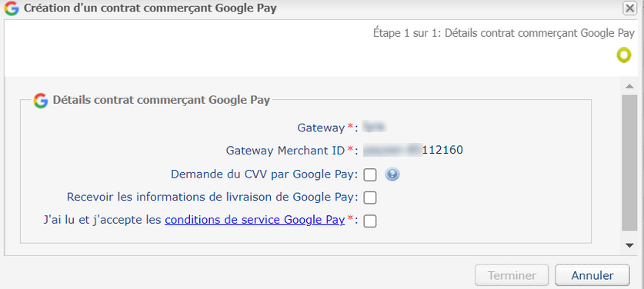Image resolution: width=644 pixels, height=289 pixels.
Task: Click the blurred Gateway value field
Action: point(375,128)
